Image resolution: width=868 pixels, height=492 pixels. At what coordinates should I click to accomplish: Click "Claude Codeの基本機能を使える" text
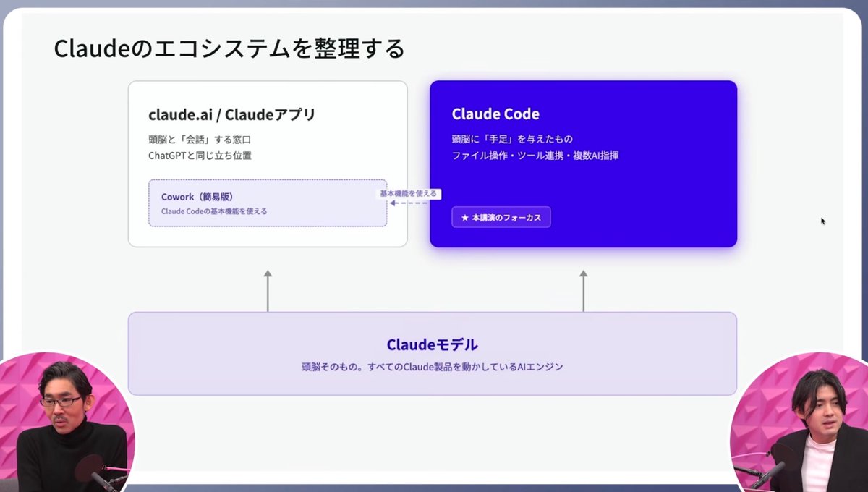[x=214, y=211]
